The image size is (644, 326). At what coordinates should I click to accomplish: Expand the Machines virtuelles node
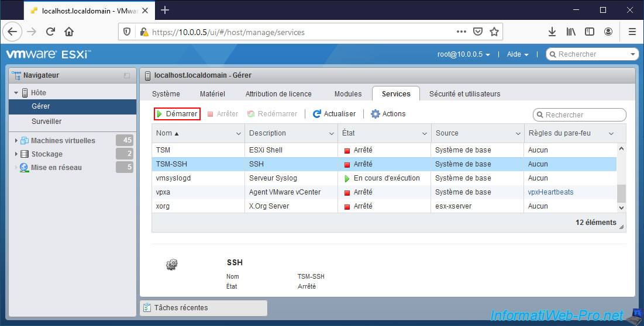(x=16, y=141)
